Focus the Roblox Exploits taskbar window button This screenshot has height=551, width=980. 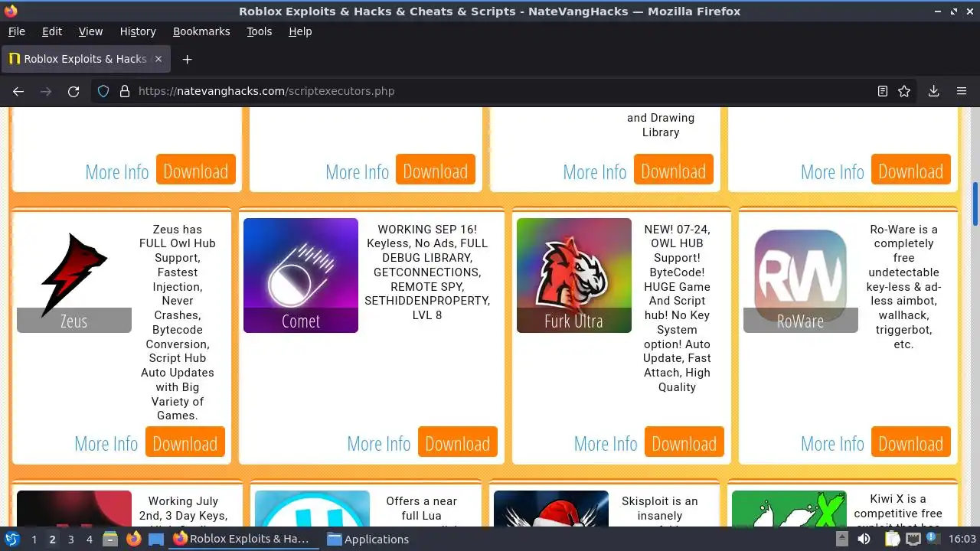243,539
